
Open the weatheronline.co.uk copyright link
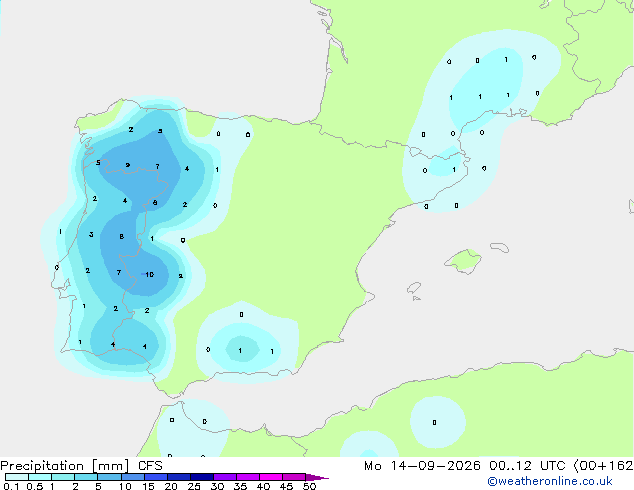[550, 481]
